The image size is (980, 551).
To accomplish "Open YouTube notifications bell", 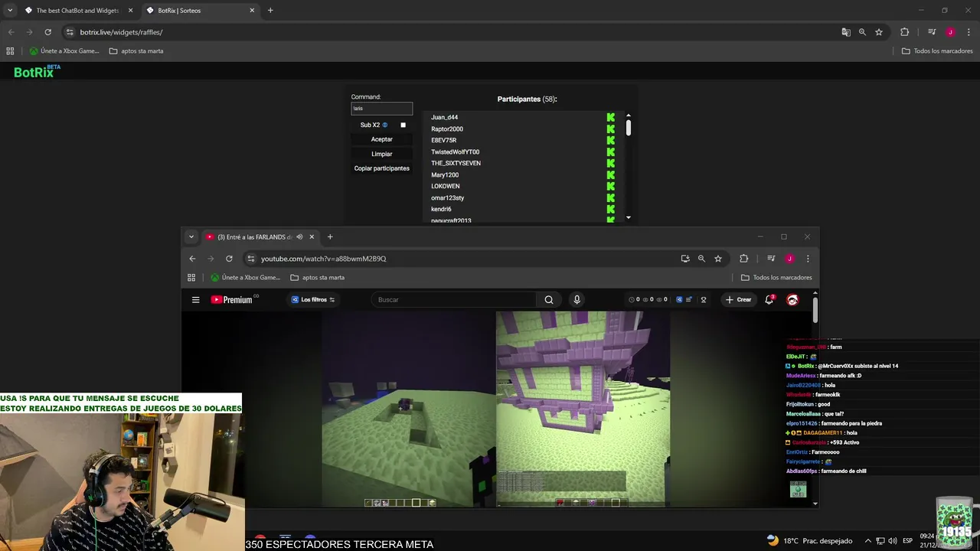I will tap(769, 300).
